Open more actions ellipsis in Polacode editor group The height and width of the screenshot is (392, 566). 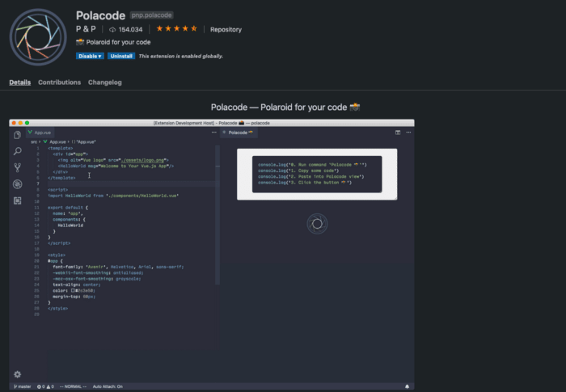(408, 133)
